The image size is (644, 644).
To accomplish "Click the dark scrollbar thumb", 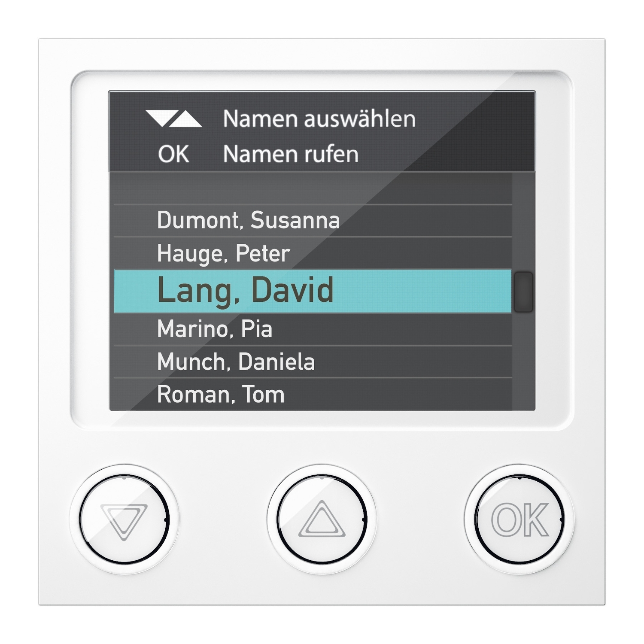I will (x=523, y=292).
